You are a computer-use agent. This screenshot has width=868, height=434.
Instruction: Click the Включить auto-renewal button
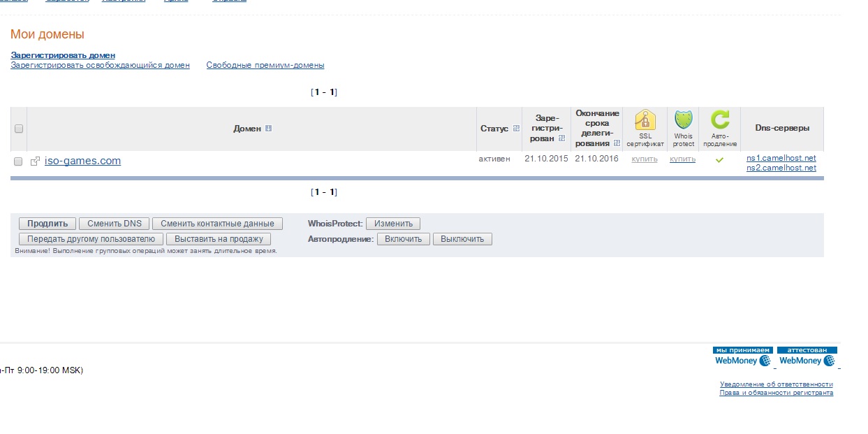tap(404, 239)
